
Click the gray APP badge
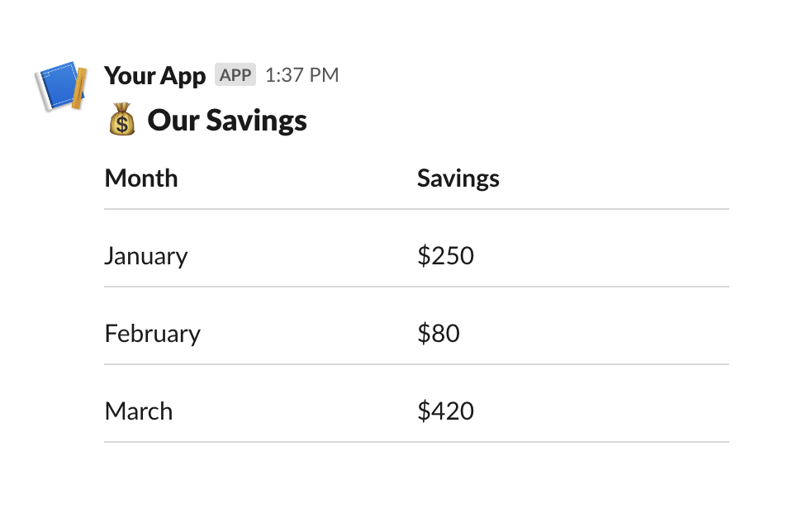[x=235, y=75]
